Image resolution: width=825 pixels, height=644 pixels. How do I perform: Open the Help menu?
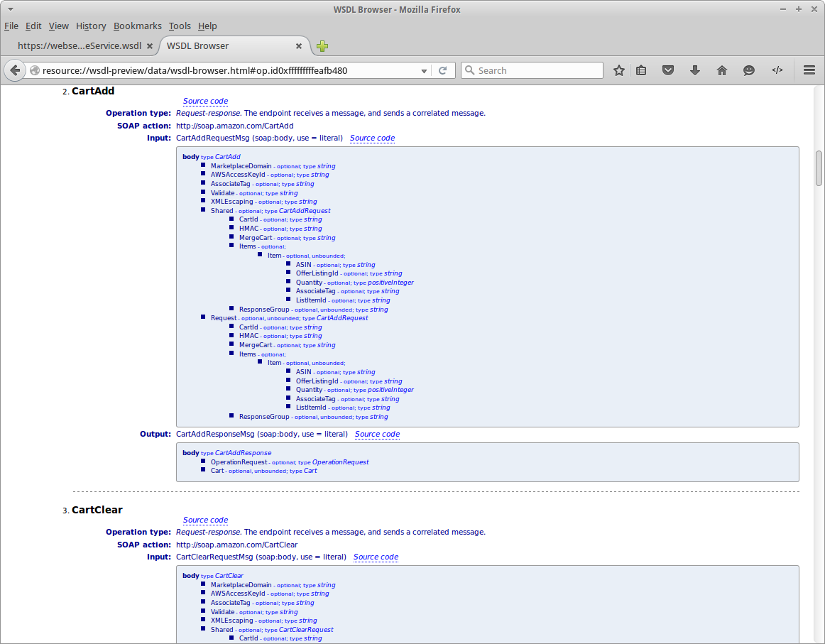pos(207,26)
